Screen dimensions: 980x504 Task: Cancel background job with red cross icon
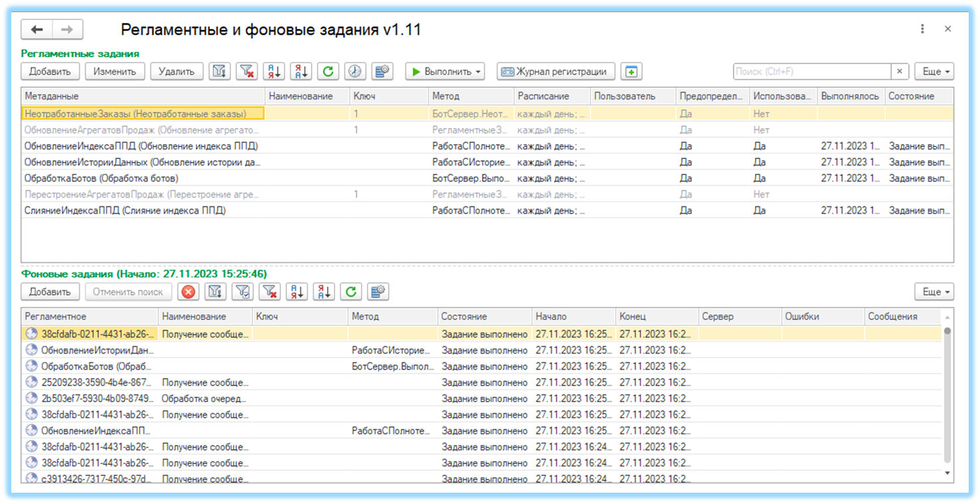[189, 292]
